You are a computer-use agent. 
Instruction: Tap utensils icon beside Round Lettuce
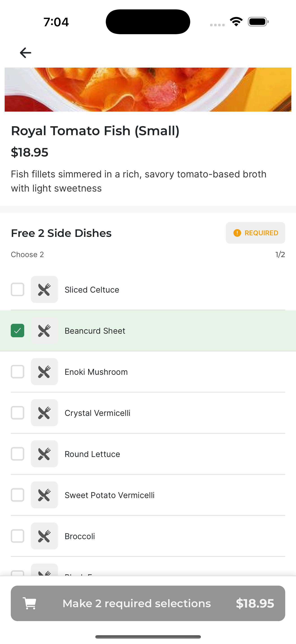[44, 454]
